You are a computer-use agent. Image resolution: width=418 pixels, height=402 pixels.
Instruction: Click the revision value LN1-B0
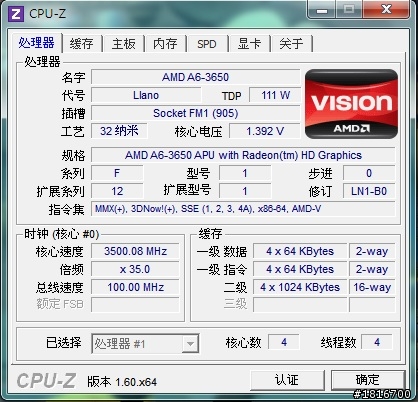tap(369, 191)
